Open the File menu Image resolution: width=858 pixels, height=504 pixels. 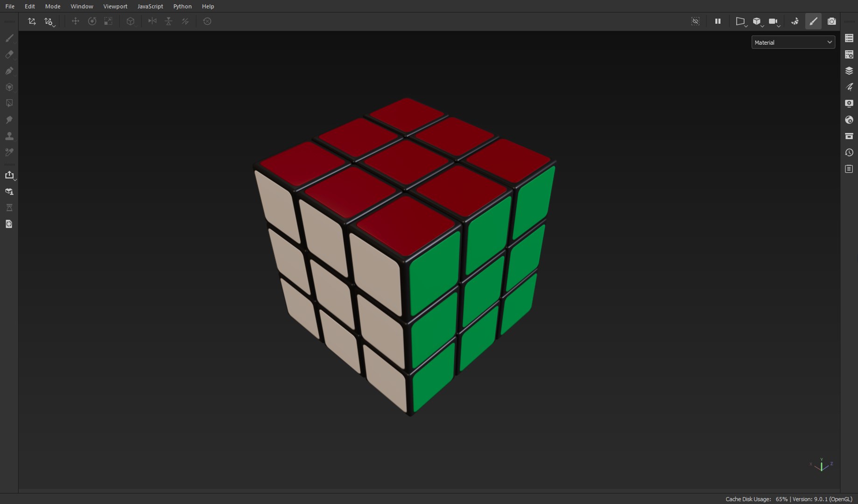(x=10, y=6)
